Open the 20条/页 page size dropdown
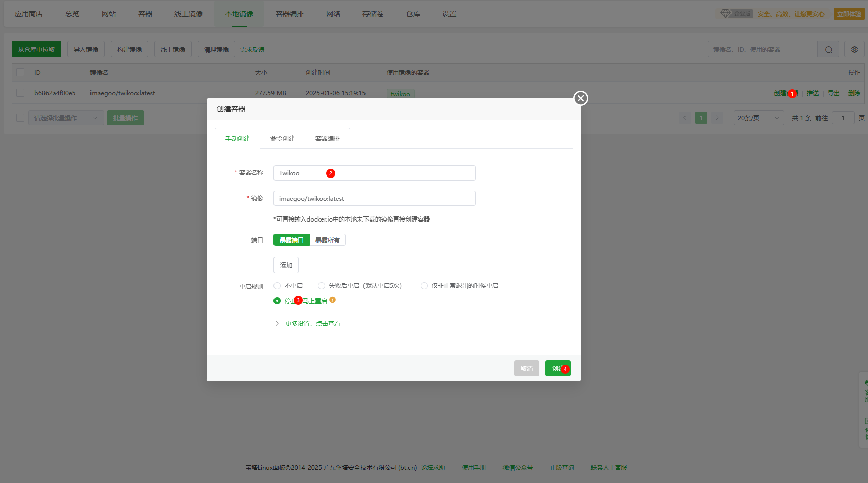 758,118
